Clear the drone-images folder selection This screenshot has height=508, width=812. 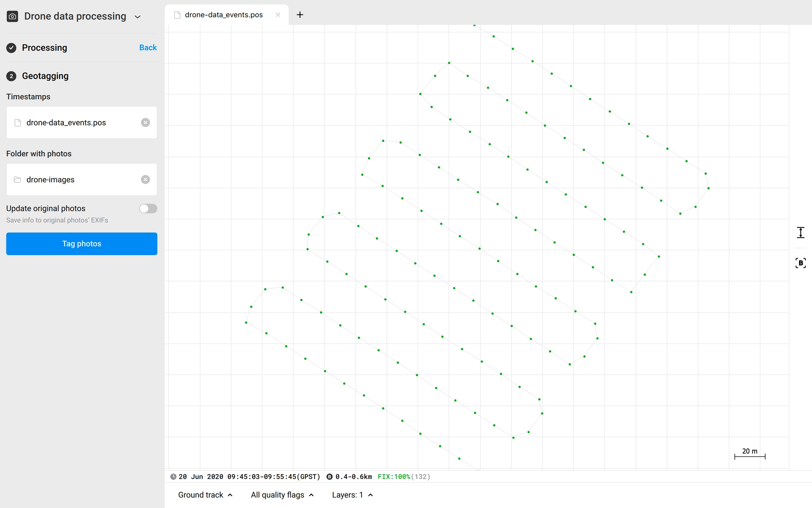(x=145, y=180)
